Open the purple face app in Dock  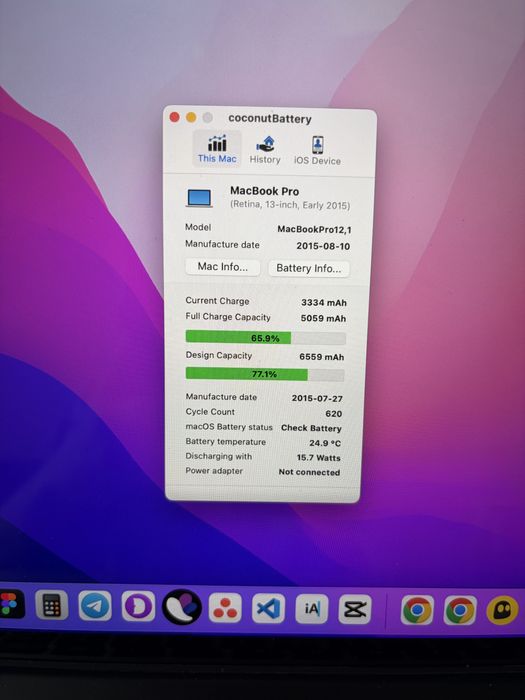point(138,606)
